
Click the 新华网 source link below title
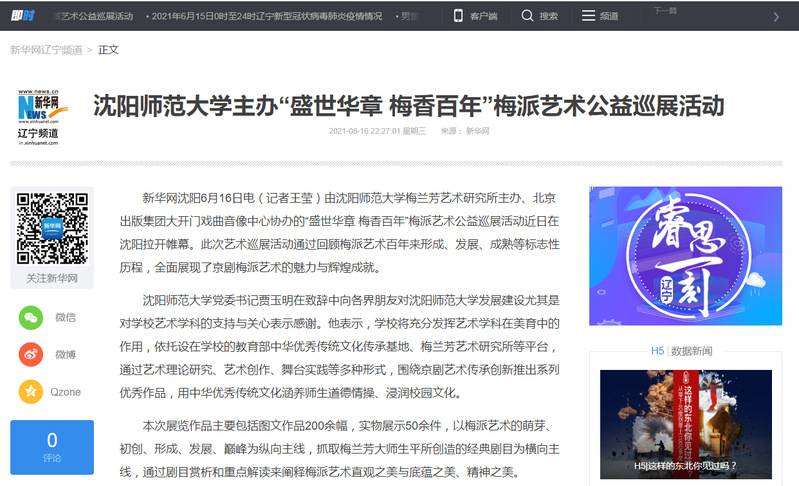[478, 131]
